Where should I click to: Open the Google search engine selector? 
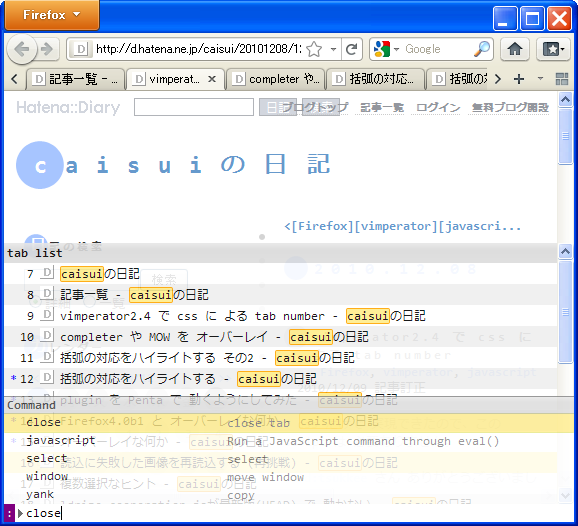point(386,49)
